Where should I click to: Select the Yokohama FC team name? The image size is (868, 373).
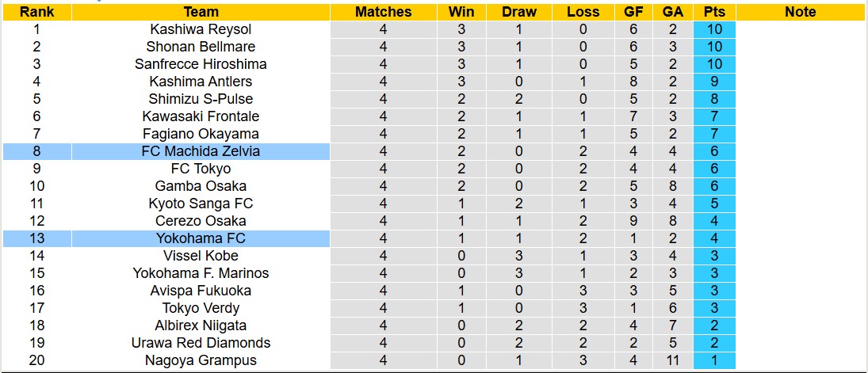(x=201, y=238)
